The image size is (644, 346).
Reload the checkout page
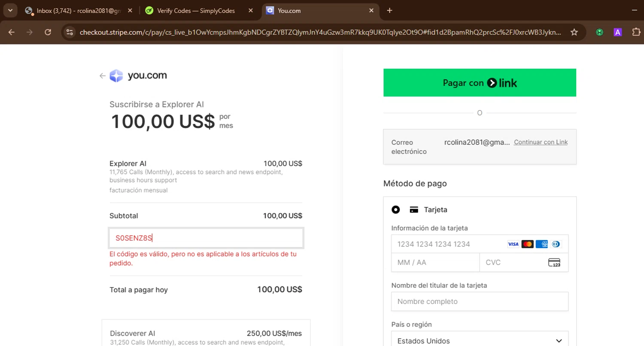pyautogui.click(x=48, y=32)
